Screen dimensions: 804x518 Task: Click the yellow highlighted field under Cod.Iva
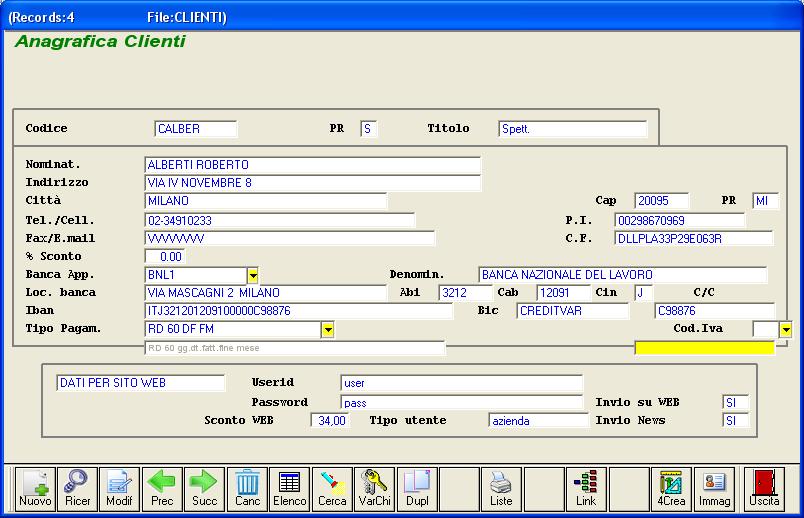coord(705,348)
